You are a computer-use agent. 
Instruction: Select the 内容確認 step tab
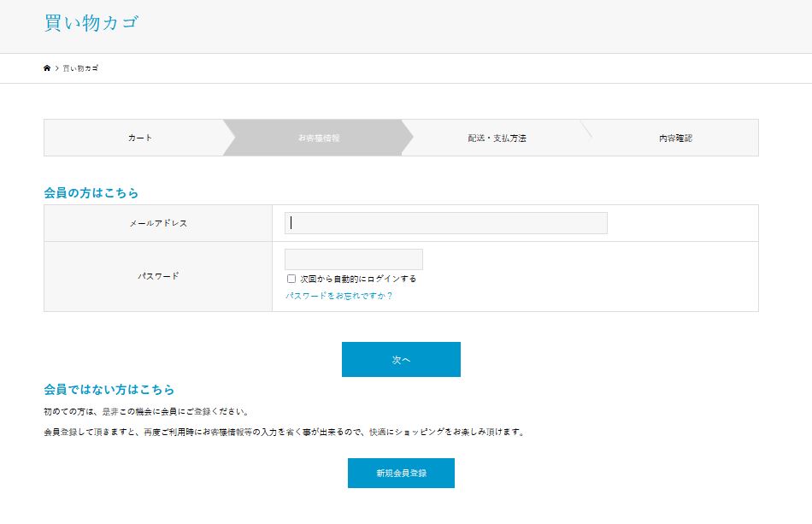point(675,138)
